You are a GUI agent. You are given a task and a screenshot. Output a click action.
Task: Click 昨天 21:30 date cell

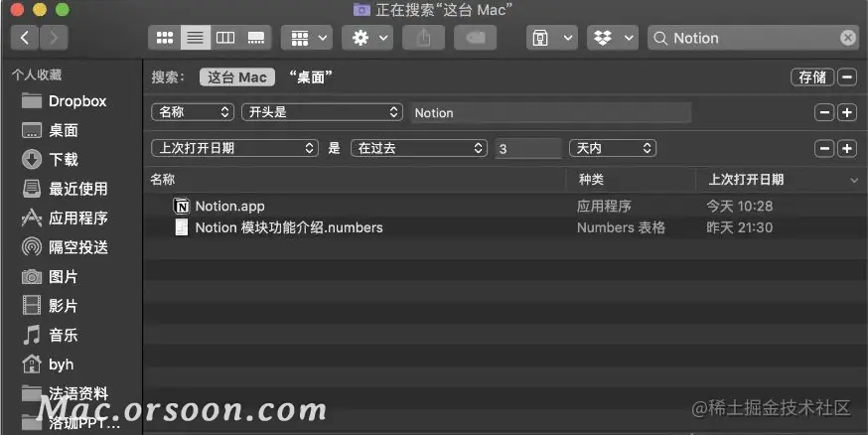pos(740,227)
